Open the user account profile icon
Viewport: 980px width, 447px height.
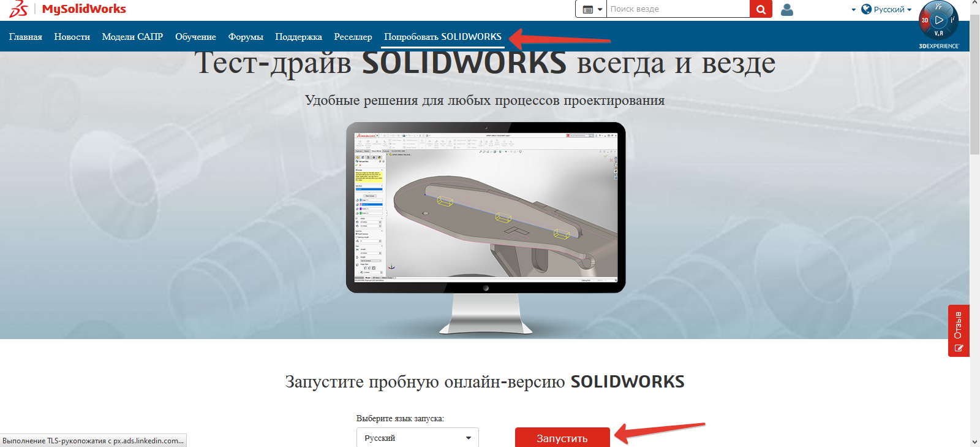point(787,9)
